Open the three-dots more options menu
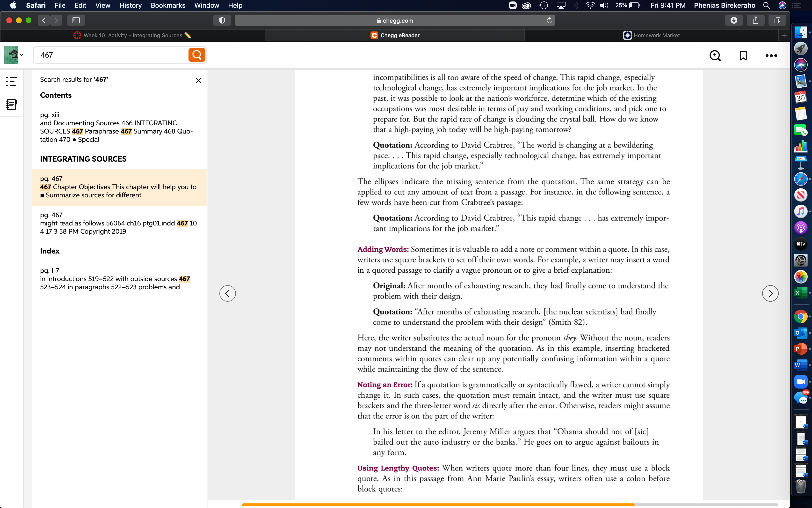 tap(771, 56)
